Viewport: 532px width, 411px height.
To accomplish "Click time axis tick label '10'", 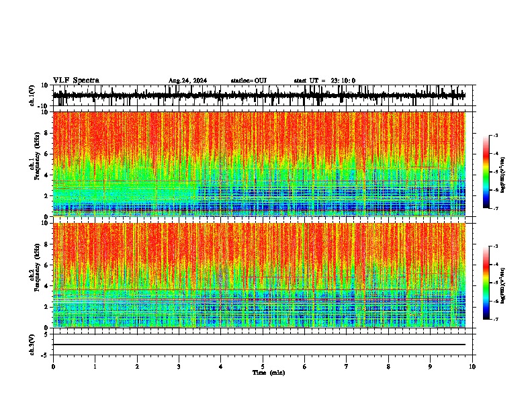I will 472,367.
